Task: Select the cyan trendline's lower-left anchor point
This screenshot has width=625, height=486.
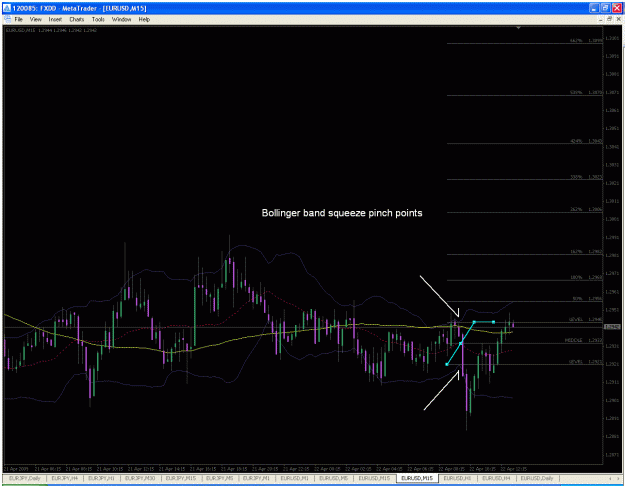Action: coord(447,364)
